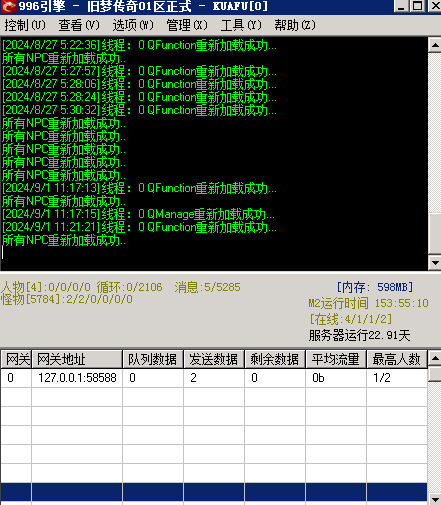Click the 网关地址 column header
This screenshot has width=441, height=505.
coord(77,359)
